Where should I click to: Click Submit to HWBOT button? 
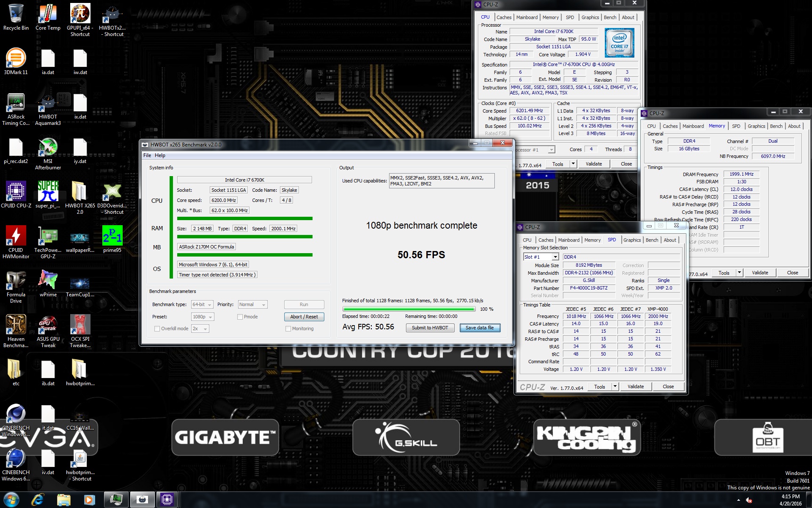click(x=430, y=328)
